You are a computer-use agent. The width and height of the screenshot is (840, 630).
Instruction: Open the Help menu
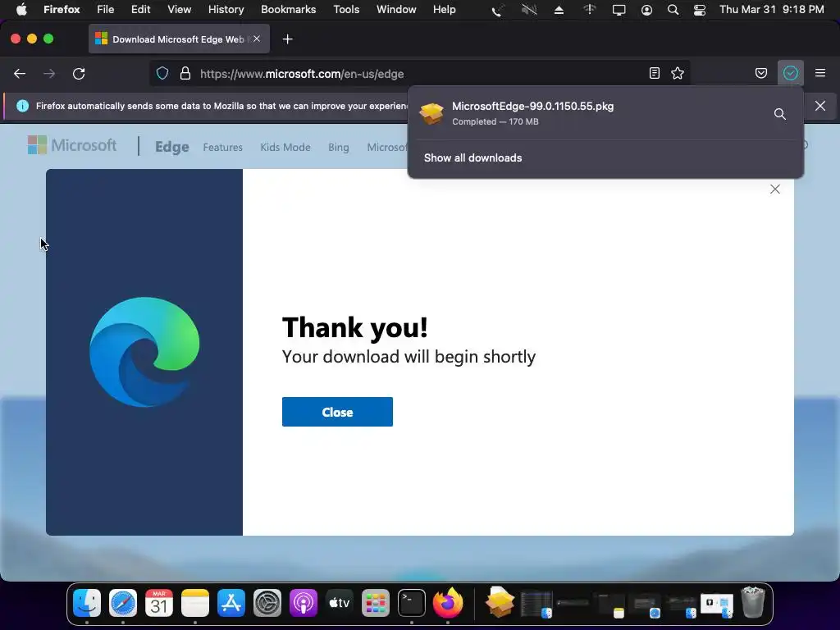tap(444, 10)
